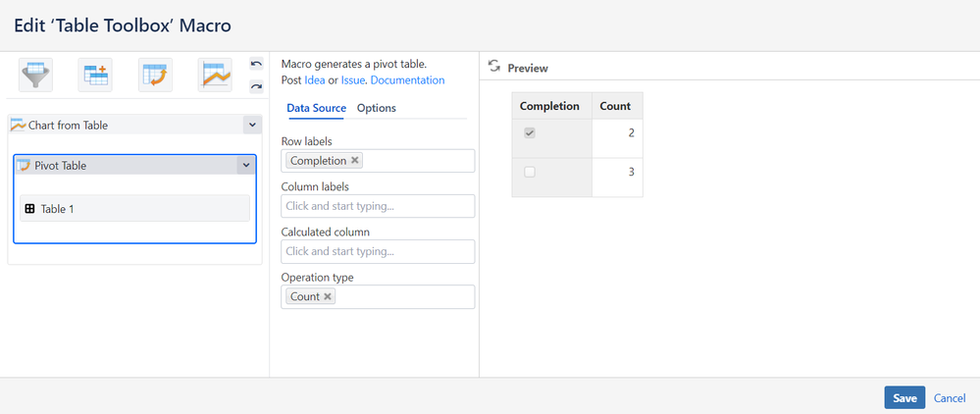Image resolution: width=980 pixels, height=414 pixels.
Task: Toggle the checked Completion checkbox
Action: 530,133
